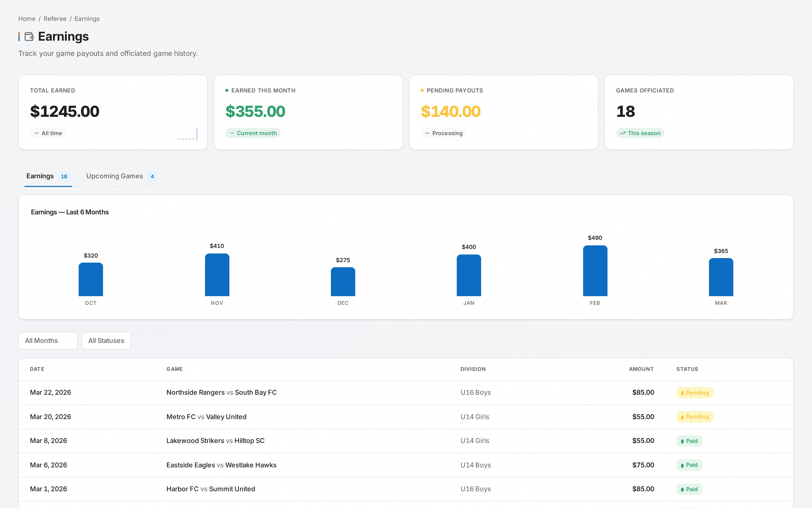Go to Home in the breadcrumb
The image size is (812, 508).
[27, 19]
